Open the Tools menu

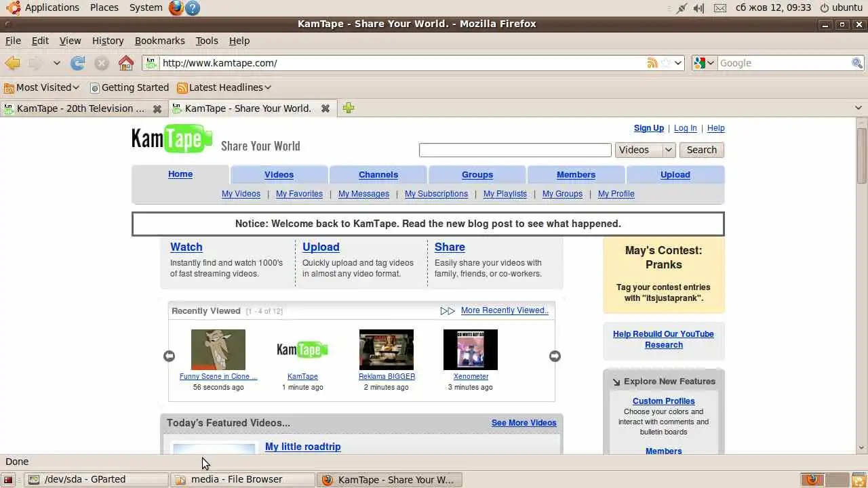pos(207,41)
